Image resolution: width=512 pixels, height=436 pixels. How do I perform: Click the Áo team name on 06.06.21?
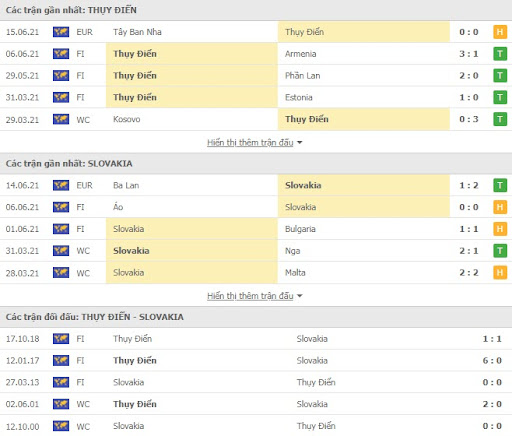tap(118, 207)
